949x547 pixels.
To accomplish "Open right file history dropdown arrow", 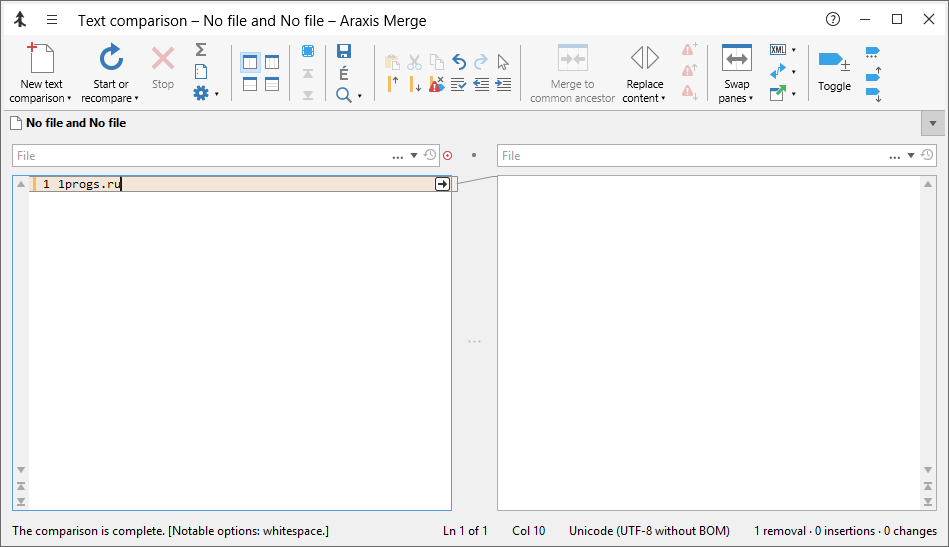I will coord(911,156).
